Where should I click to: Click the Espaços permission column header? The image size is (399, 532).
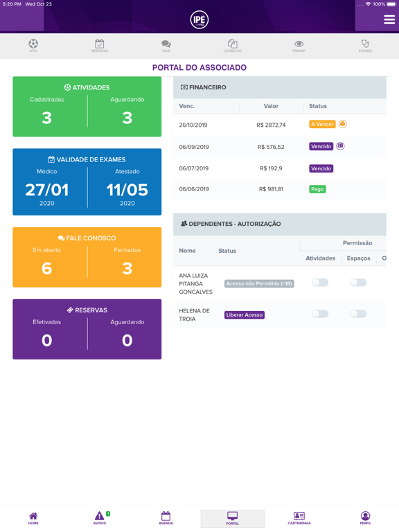[358, 258]
